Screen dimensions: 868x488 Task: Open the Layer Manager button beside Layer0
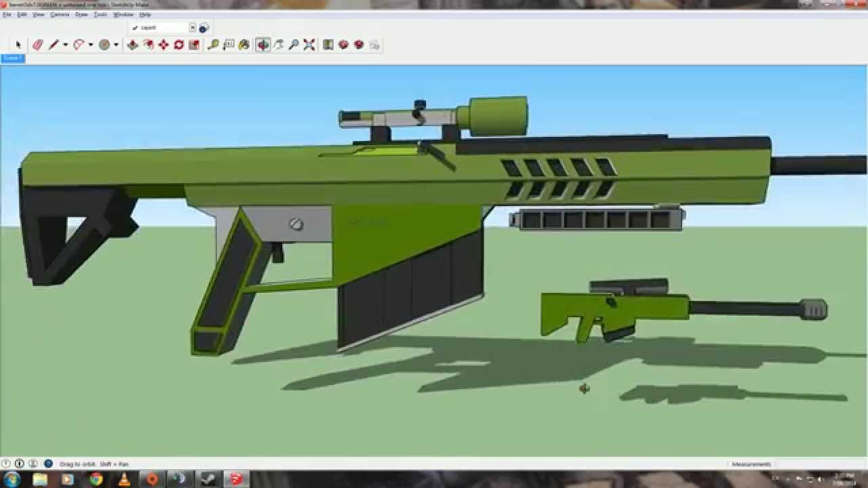pos(203,28)
